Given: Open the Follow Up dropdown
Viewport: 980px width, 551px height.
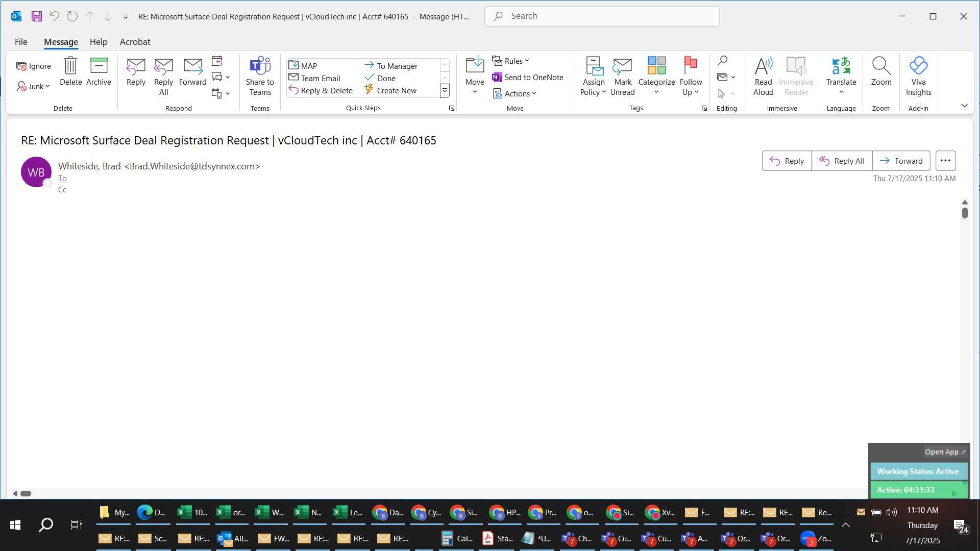Looking at the screenshot, I should click(691, 77).
